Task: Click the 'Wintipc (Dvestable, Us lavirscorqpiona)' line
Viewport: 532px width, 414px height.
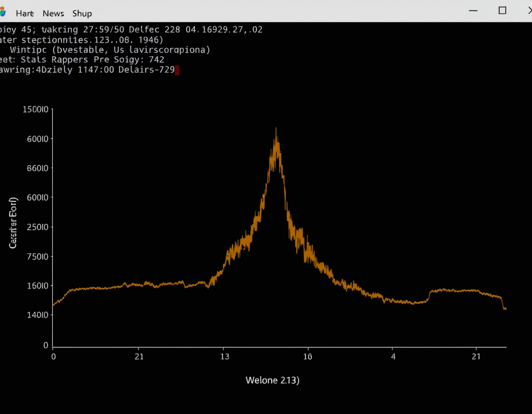Action: [110, 50]
